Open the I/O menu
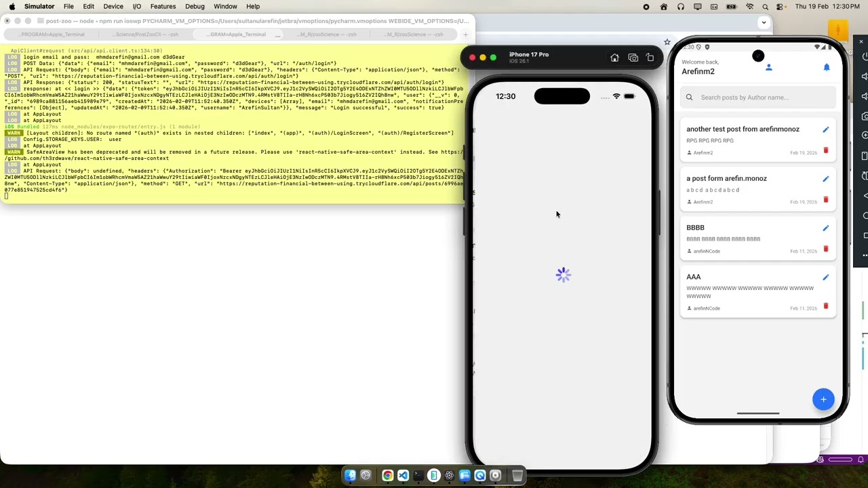This screenshot has width=868, height=488. coord(137,6)
